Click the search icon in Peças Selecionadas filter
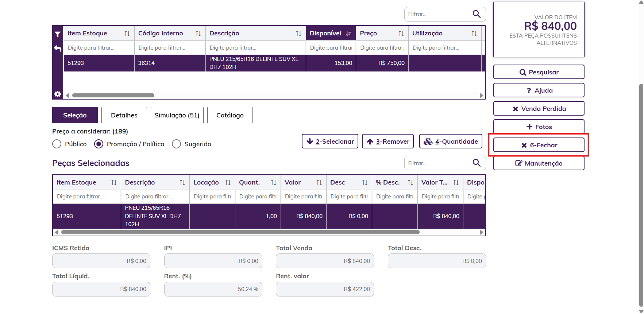644x314 pixels. [477, 163]
